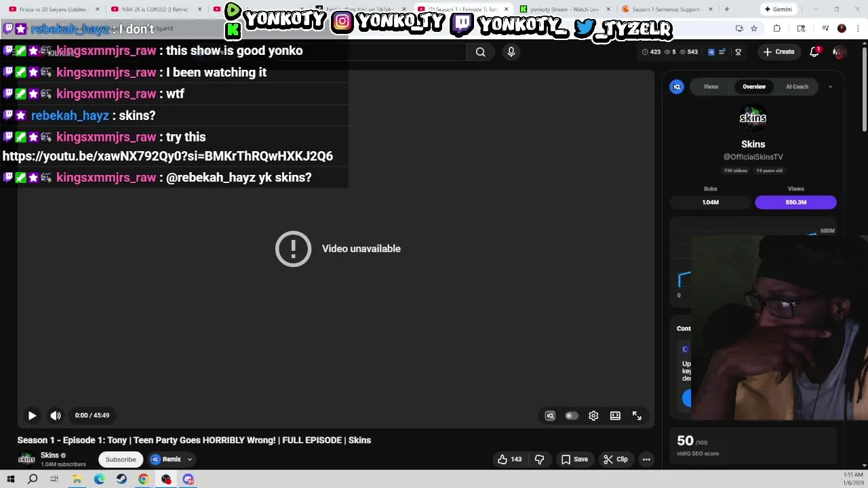Image resolution: width=868 pixels, height=488 pixels.
Task: Select the Views 550.3M metric
Action: coord(795,202)
